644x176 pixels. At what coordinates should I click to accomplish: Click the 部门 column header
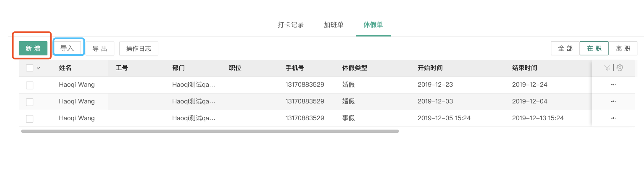(178, 68)
